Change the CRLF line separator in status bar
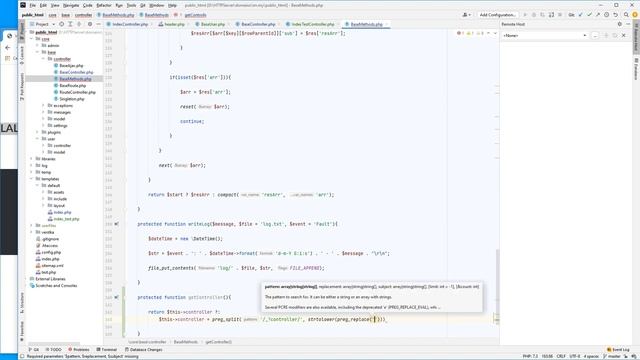The height and width of the screenshot is (360, 640). pyautogui.click(x=561, y=356)
